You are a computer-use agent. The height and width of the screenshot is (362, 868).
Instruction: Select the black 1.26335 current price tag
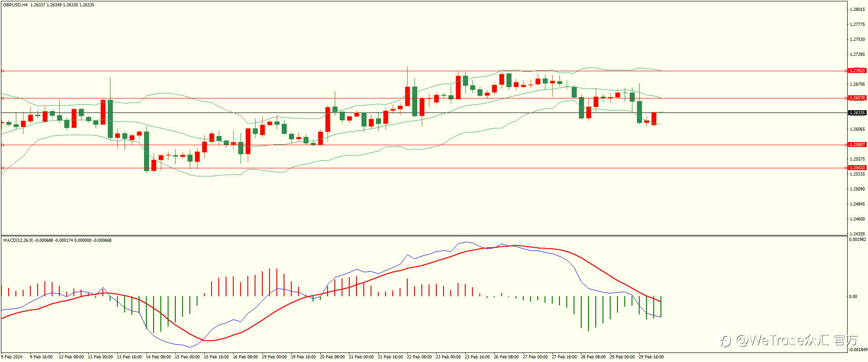(x=857, y=113)
